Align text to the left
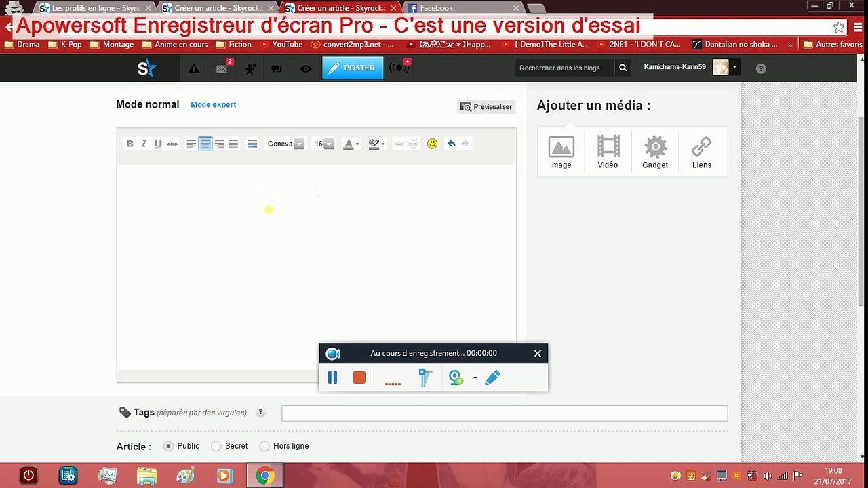Screen dimensions: 868x488 click(191, 144)
